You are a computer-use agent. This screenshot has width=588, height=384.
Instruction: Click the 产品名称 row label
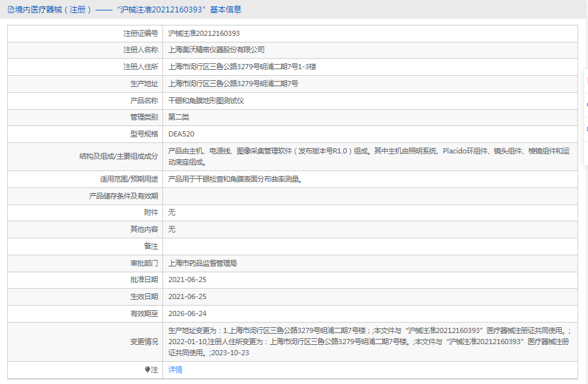144,101
